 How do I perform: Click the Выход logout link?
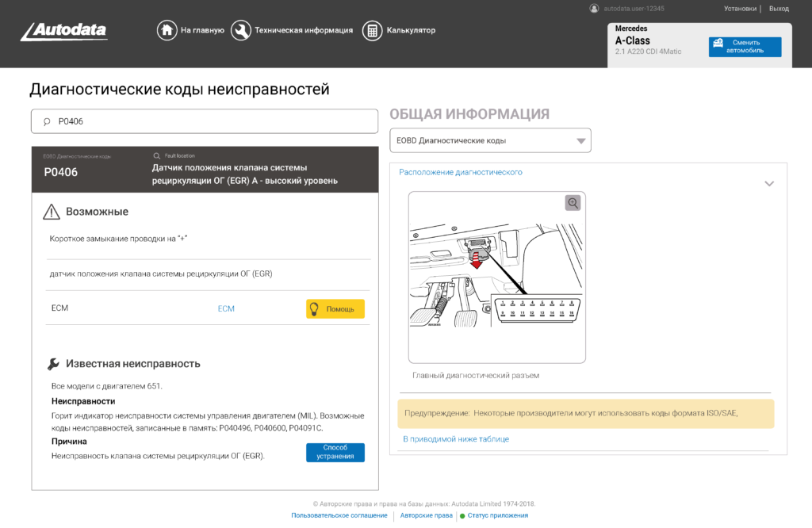pyautogui.click(x=779, y=9)
